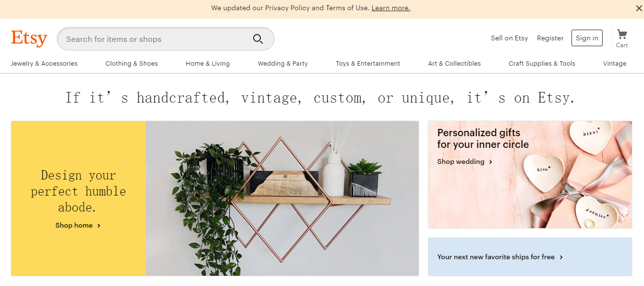Image resolution: width=644 pixels, height=286 pixels.
Task: Expand the Toys & Entertainment menu
Action: (x=368, y=64)
